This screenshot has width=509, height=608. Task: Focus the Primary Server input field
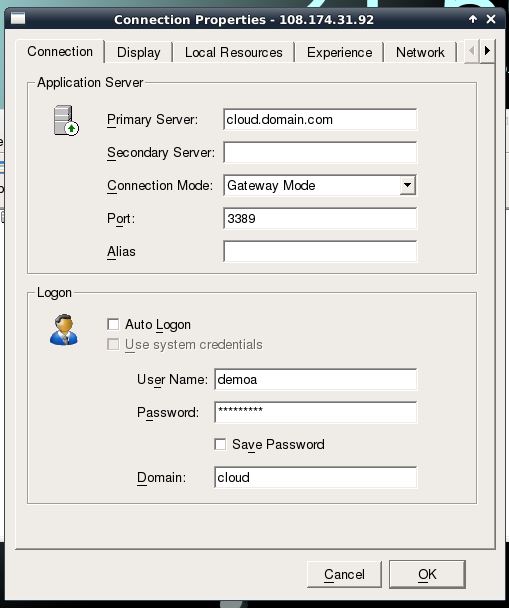(320, 119)
